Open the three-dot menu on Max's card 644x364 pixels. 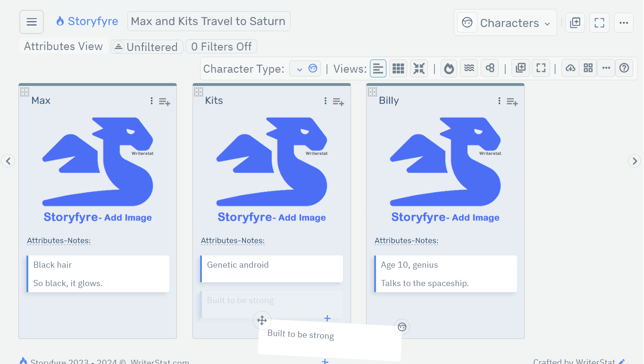coord(151,101)
